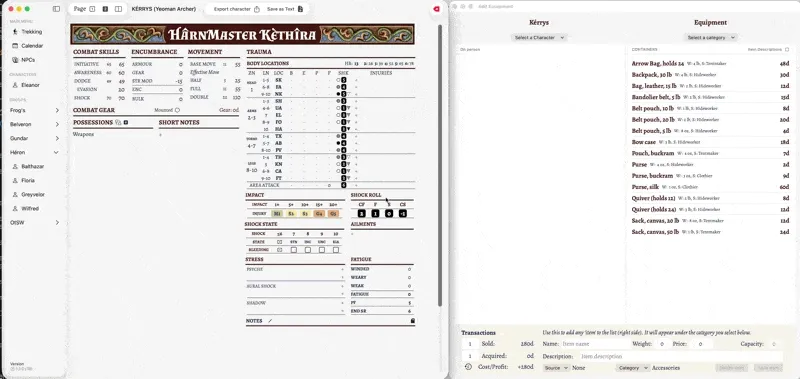This screenshot has width=800, height=379.
Task: Open the Source dropdown
Action: (556, 368)
